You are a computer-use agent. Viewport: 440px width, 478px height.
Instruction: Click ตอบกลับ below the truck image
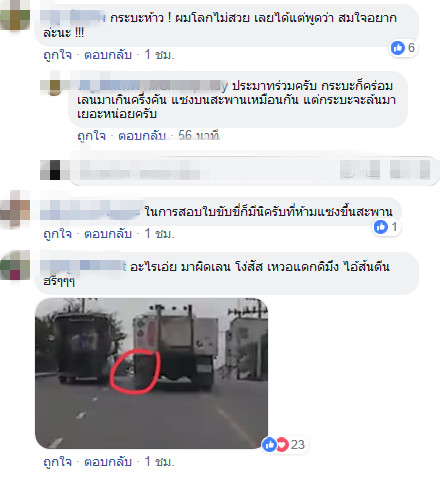[x=108, y=462]
